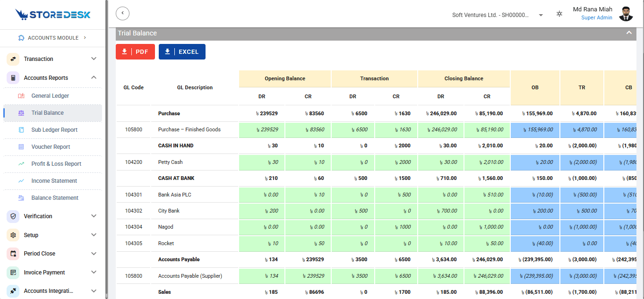Click the Verification shield icon

[x=13, y=216]
